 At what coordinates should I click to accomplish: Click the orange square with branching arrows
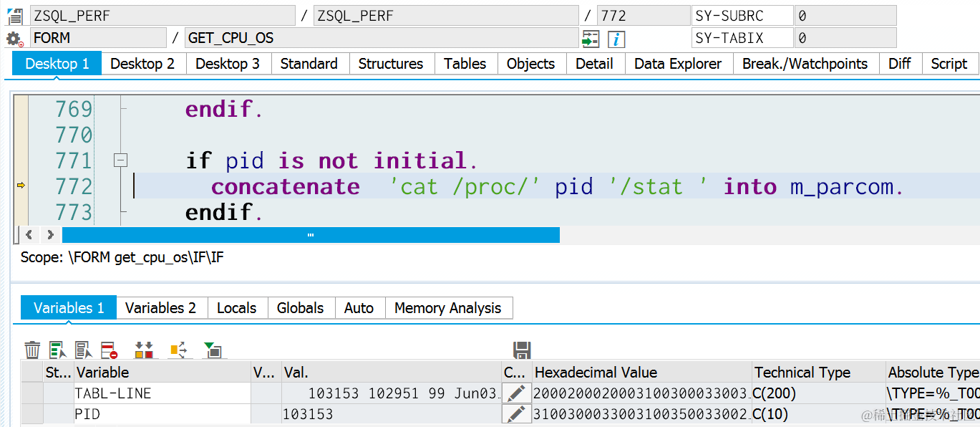[180, 350]
